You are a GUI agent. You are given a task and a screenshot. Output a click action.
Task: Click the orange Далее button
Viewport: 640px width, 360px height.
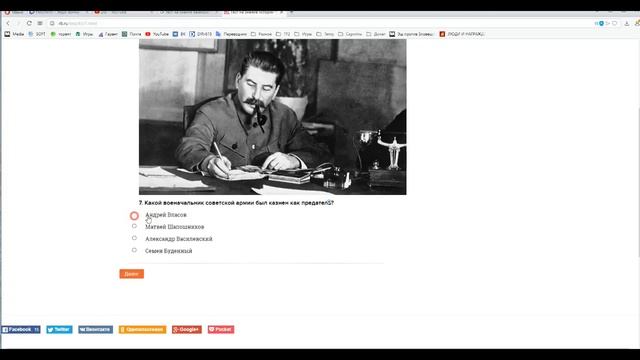(131, 273)
